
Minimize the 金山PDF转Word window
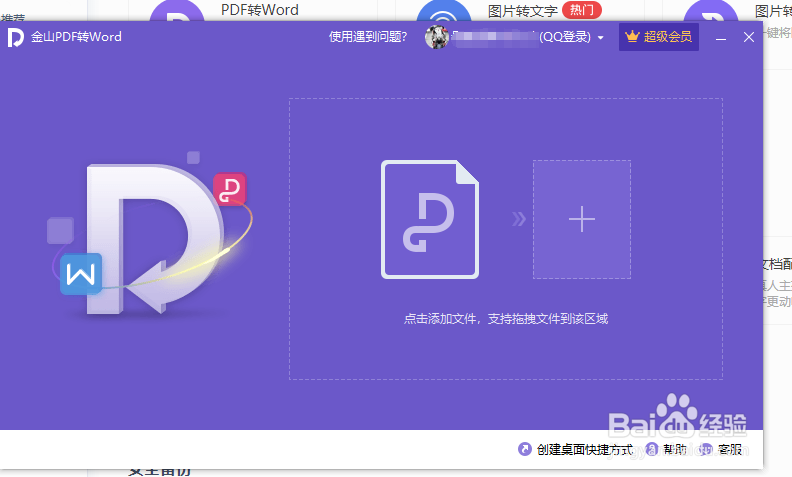coord(721,38)
